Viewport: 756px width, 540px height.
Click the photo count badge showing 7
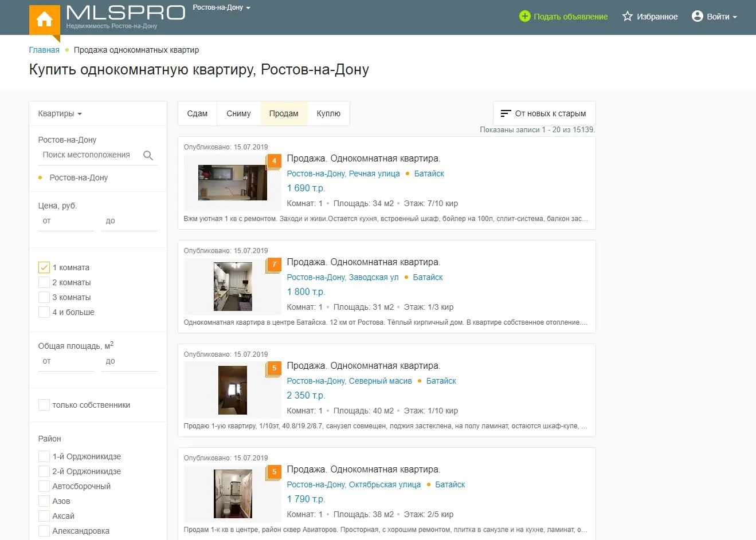click(274, 265)
